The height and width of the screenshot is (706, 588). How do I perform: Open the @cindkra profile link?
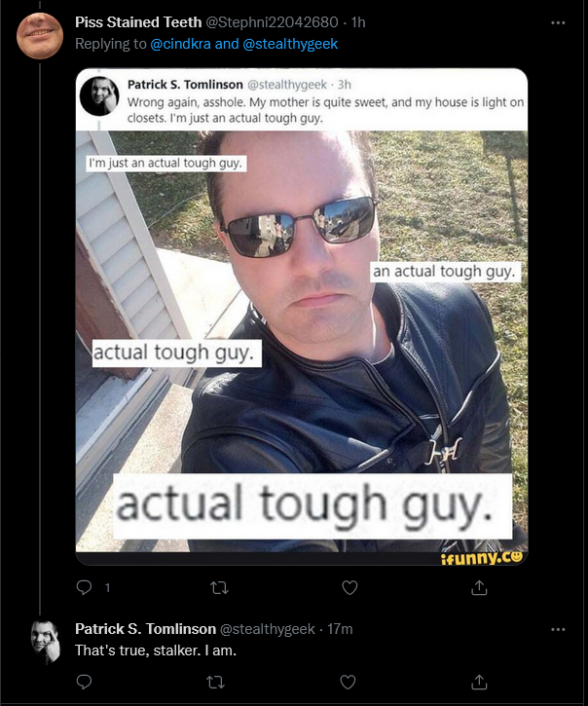180,44
